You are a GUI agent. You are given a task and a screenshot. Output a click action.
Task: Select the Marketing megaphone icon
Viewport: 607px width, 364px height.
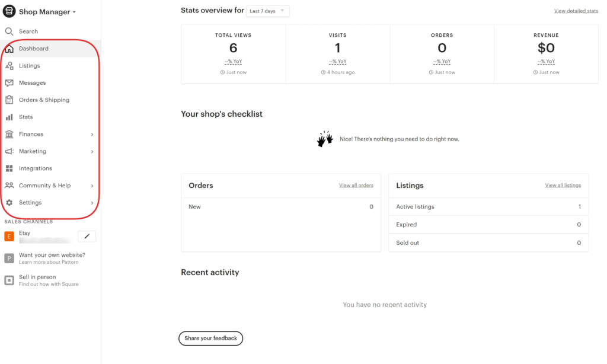tap(9, 151)
